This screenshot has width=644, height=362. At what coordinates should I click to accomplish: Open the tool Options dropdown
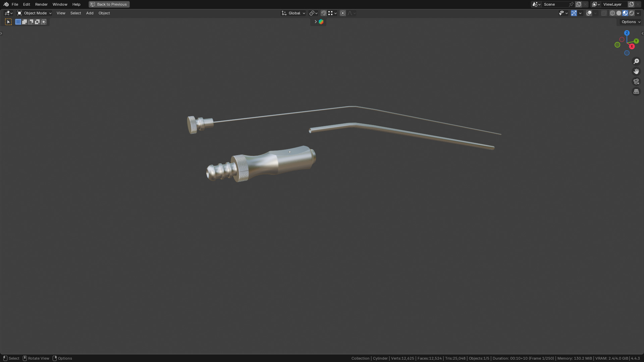(x=631, y=22)
